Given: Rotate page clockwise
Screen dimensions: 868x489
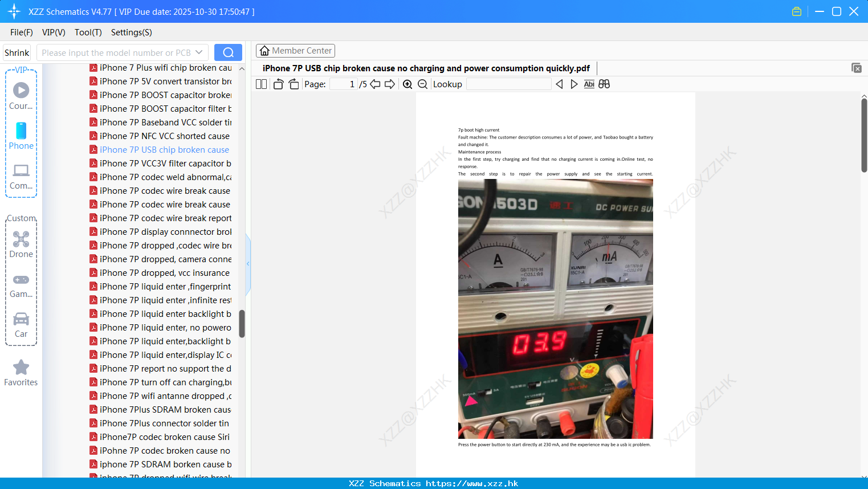Looking at the screenshot, I should point(294,84).
